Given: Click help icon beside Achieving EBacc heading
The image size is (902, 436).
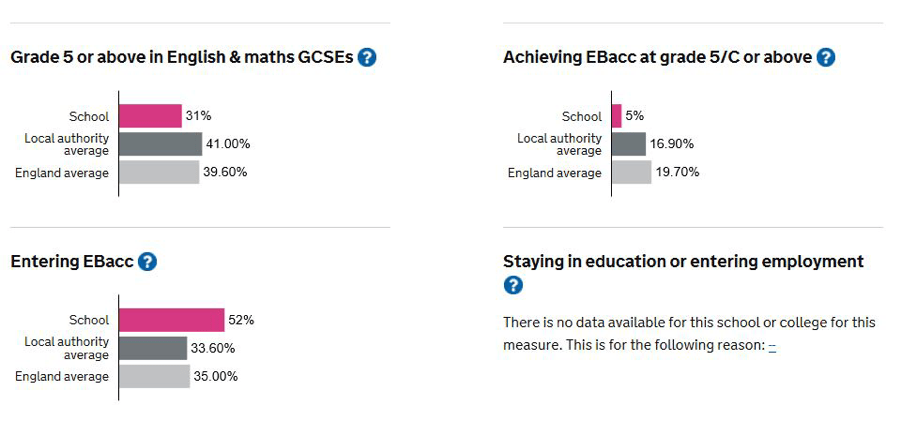Looking at the screenshot, I should point(825,57).
